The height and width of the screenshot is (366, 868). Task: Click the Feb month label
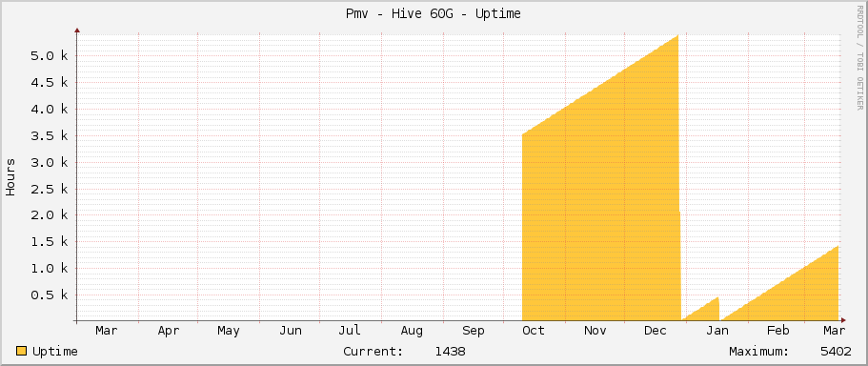point(777,331)
